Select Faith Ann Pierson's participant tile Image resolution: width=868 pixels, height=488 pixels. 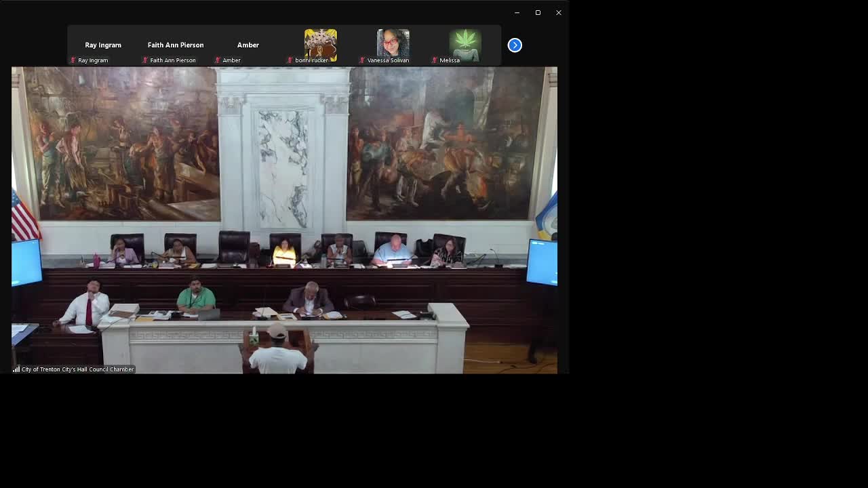click(176, 45)
